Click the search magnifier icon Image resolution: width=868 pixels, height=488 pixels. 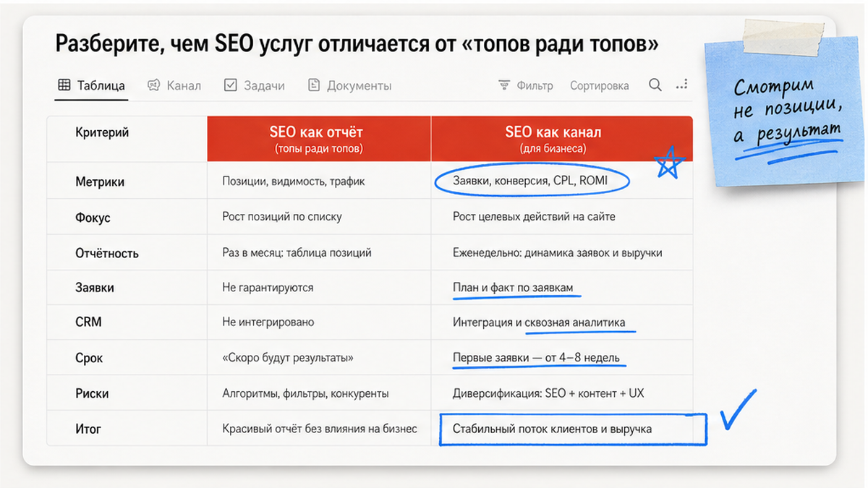click(655, 85)
